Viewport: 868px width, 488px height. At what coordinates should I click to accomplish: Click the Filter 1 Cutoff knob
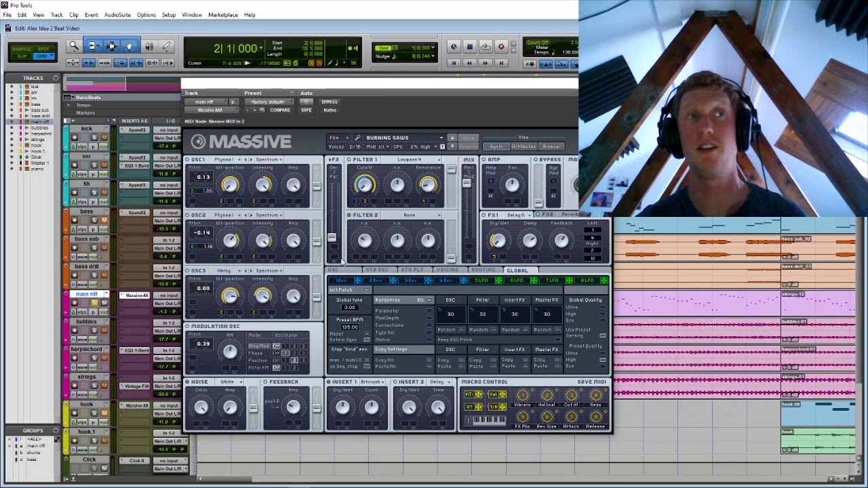click(364, 184)
